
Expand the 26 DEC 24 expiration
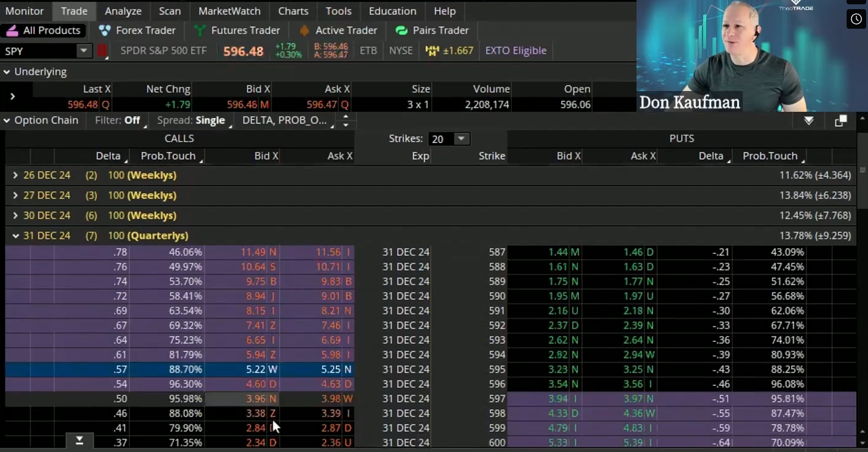coord(15,175)
